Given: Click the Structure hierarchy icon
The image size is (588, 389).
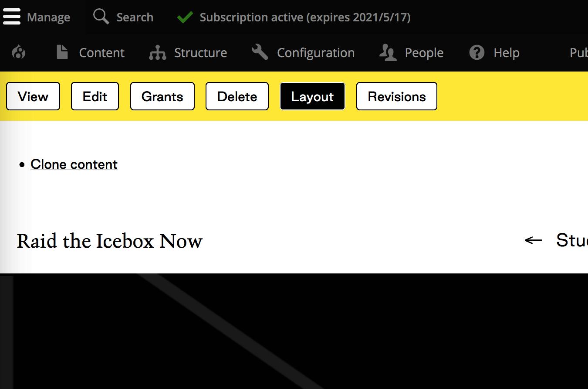Looking at the screenshot, I should pos(157,53).
